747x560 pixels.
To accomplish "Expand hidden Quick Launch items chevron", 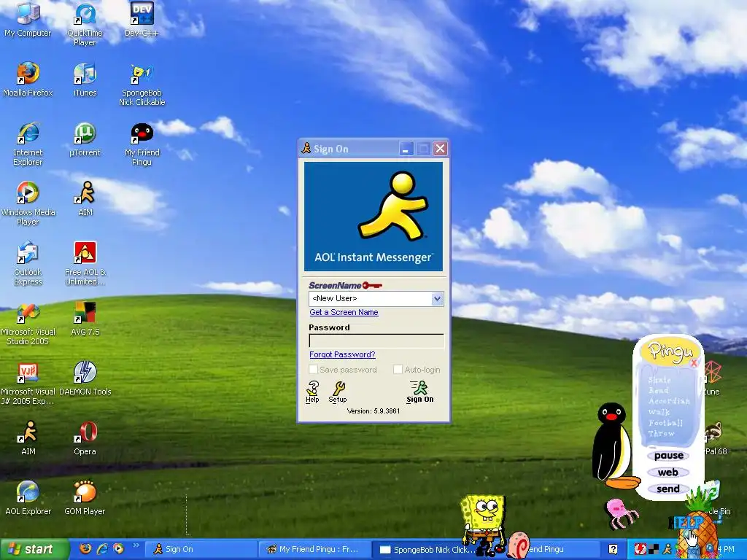I will pyautogui.click(x=136, y=545).
